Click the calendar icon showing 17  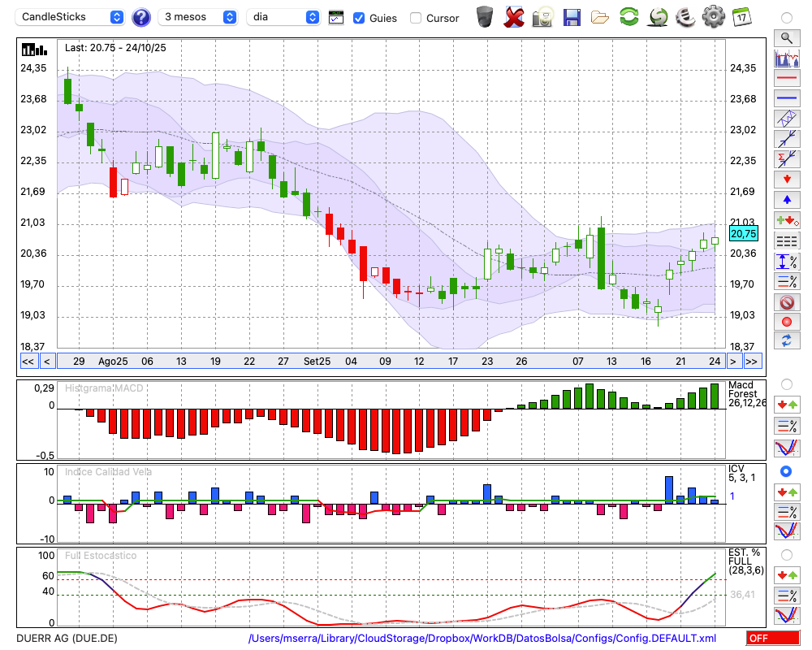[x=741, y=16]
